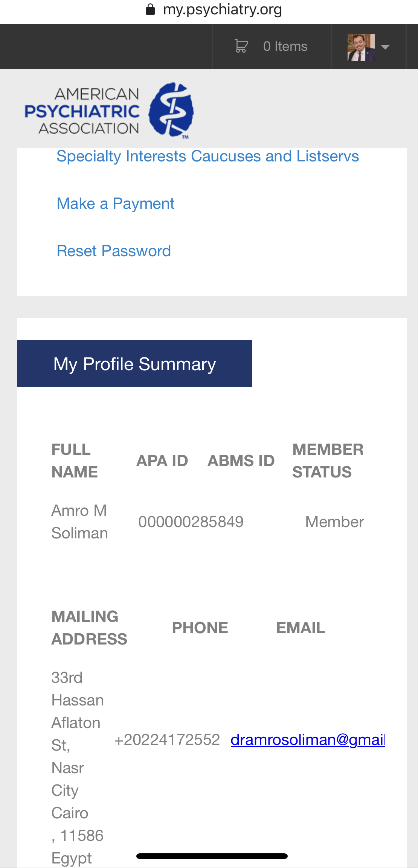This screenshot has width=418, height=868.
Task: Click the My Profile Summary tab
Action: 134,363
